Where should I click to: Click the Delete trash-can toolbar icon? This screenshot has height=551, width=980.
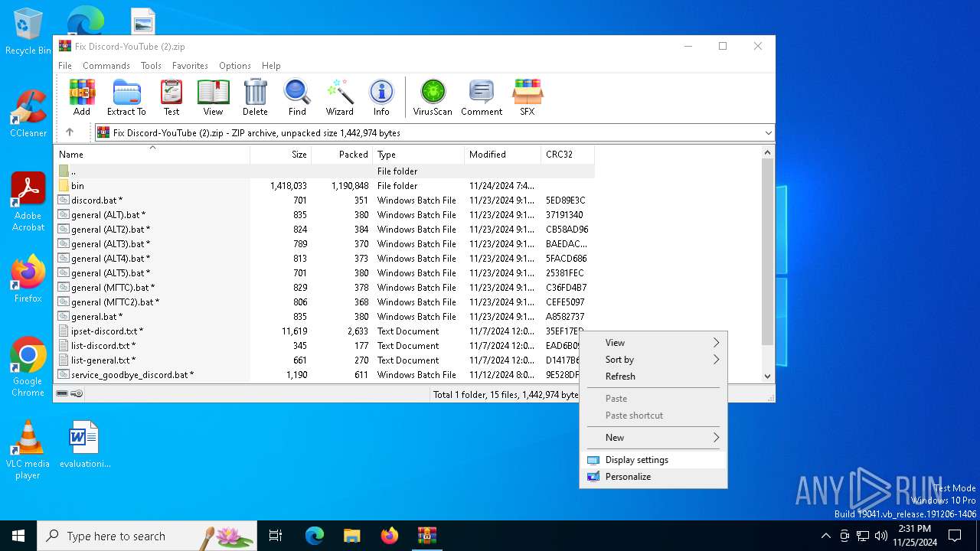click(x=255, y=97)
